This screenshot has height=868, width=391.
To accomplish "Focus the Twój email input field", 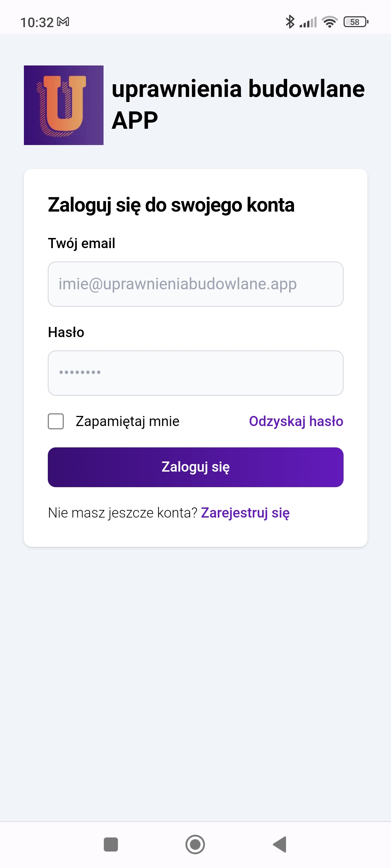I will coord(195,284).
